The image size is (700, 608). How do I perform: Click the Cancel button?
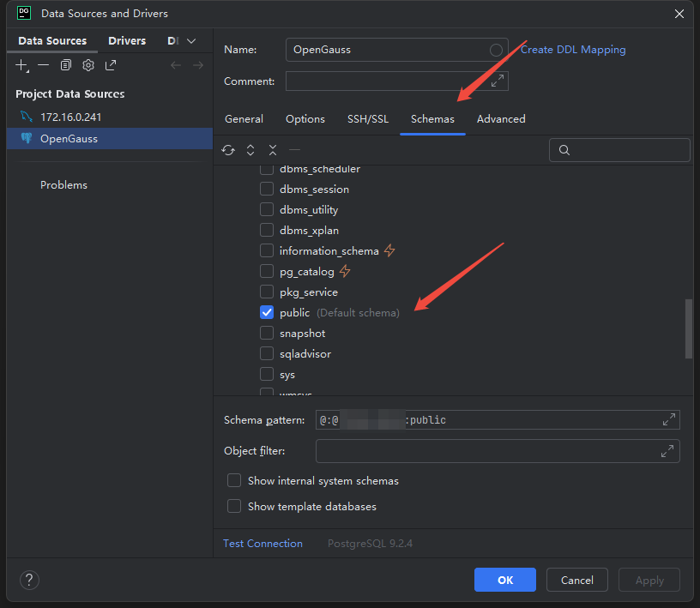pos(576,580)
